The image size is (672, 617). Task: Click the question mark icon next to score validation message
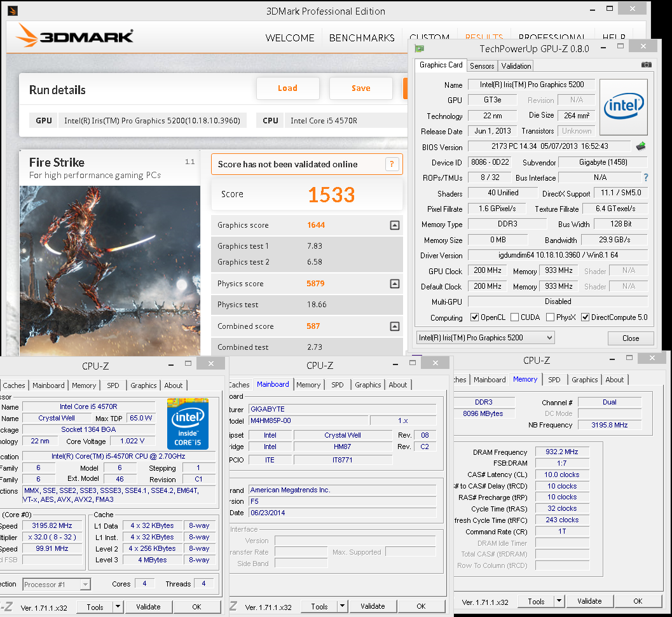click(x=392, y=164)
